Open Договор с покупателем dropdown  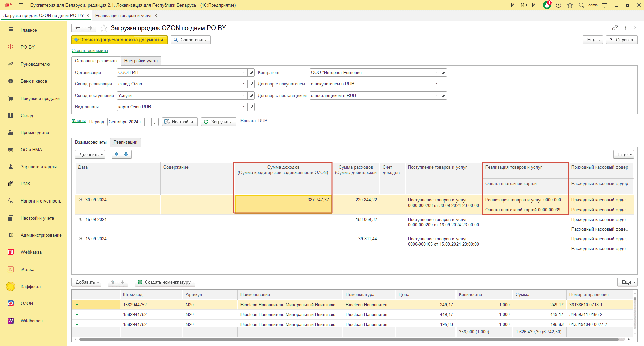(436, 84)
